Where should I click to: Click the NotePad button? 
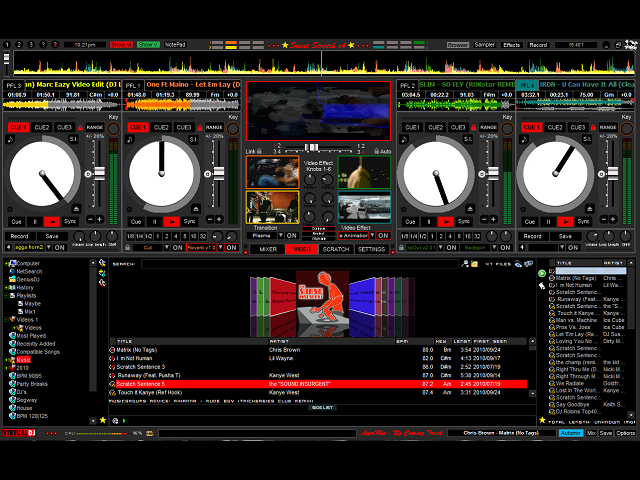click(x=175, y=44)
